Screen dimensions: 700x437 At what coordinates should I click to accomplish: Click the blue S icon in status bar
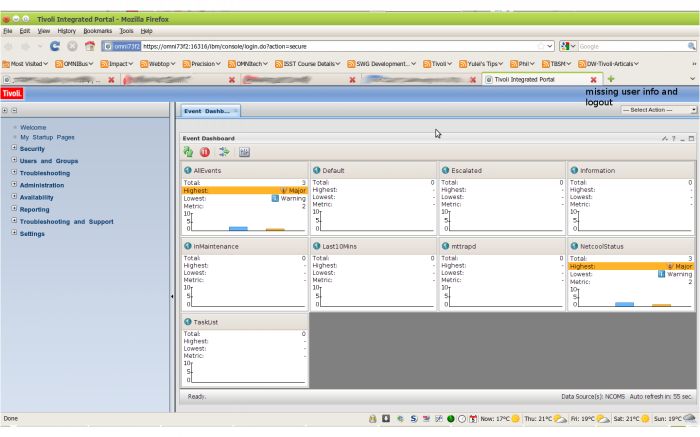[x=414, y=419]
